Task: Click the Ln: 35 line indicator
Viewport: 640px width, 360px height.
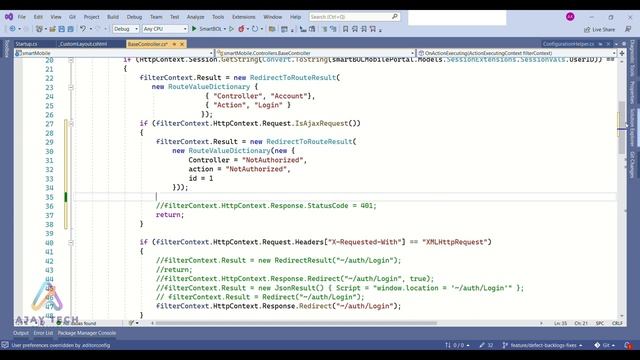Action: [x=561, y=323]
